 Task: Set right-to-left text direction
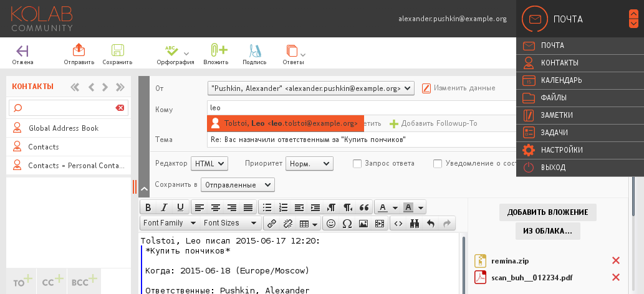348,208
